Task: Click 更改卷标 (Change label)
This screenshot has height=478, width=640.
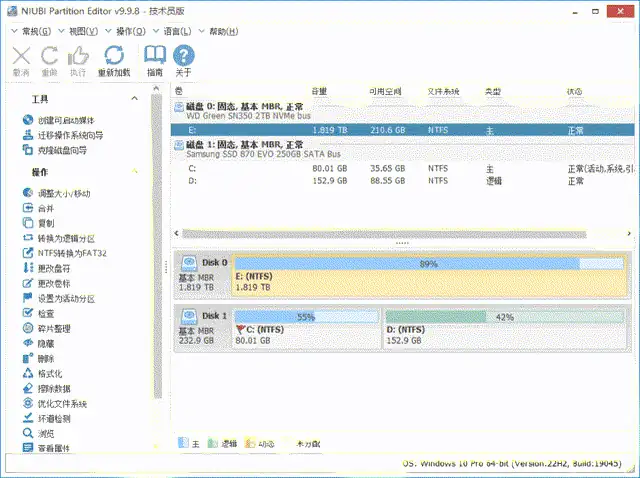Action: 47,283
